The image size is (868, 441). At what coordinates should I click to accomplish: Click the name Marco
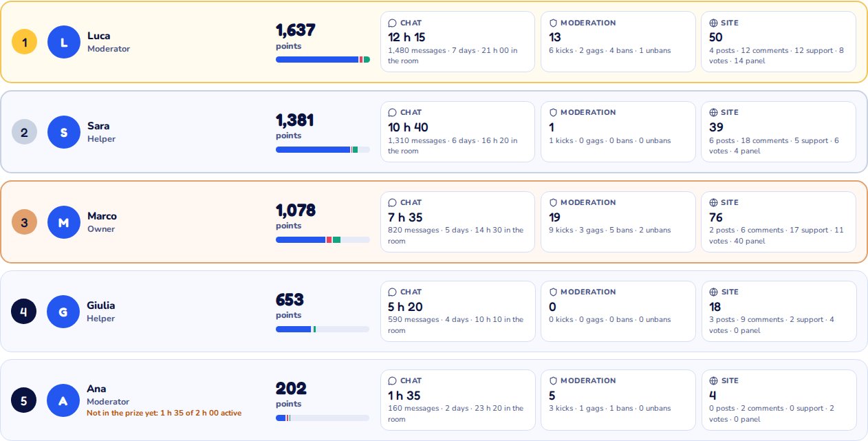pyautogui.click(x=102, y=216)
